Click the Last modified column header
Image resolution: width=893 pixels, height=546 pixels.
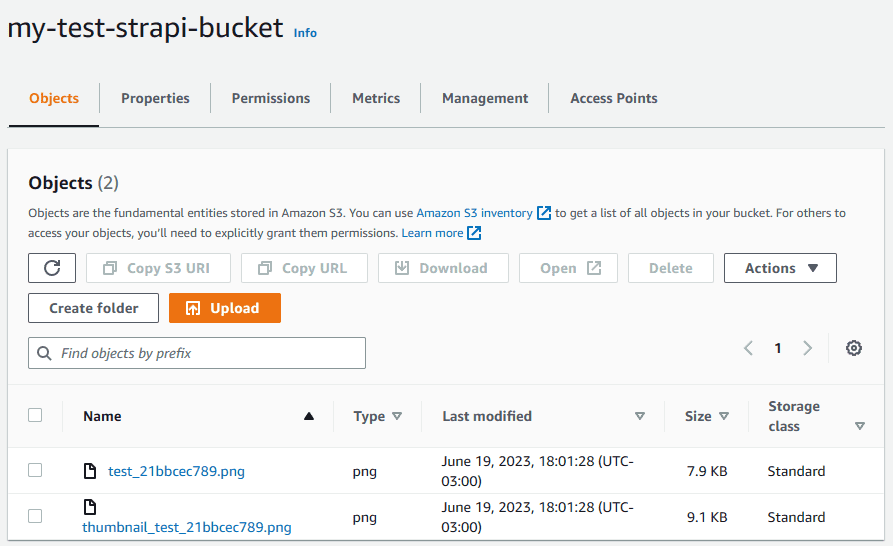pos(487,416)
